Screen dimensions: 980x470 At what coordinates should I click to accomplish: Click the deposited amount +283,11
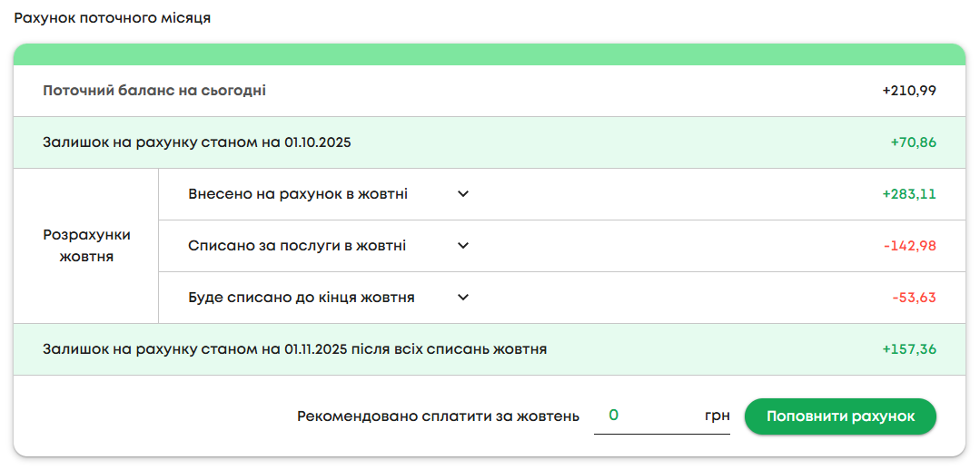click(908, 194)
